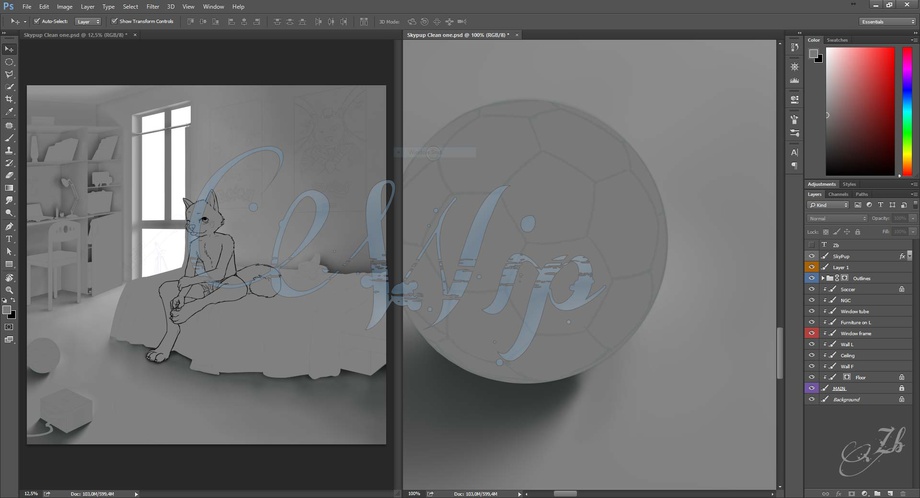
Task: Open the Filter menu
Action: 153,6
